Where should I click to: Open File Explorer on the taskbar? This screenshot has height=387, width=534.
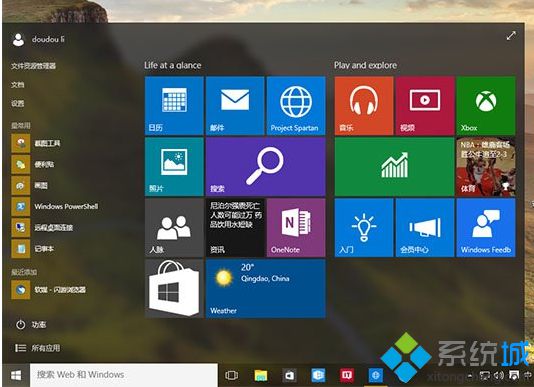(261, 375)
